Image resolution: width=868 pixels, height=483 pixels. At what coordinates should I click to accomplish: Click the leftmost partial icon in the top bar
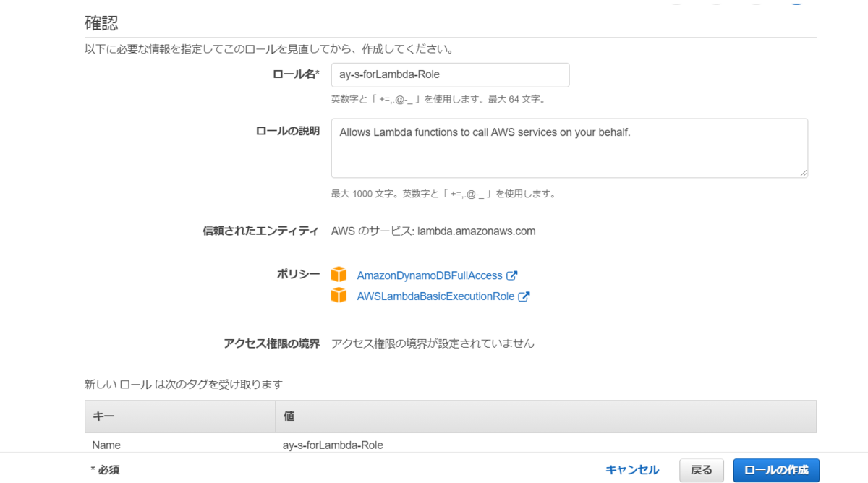coord(676,3)
